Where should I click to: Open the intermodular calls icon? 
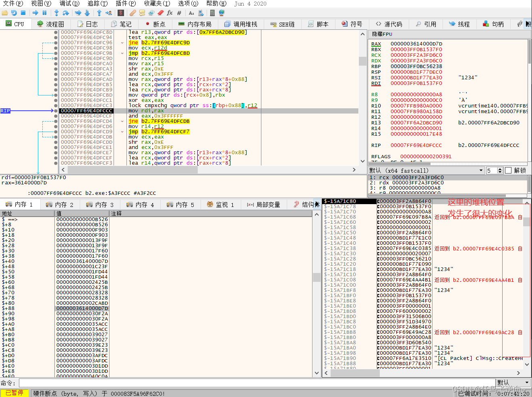point(201,13)
